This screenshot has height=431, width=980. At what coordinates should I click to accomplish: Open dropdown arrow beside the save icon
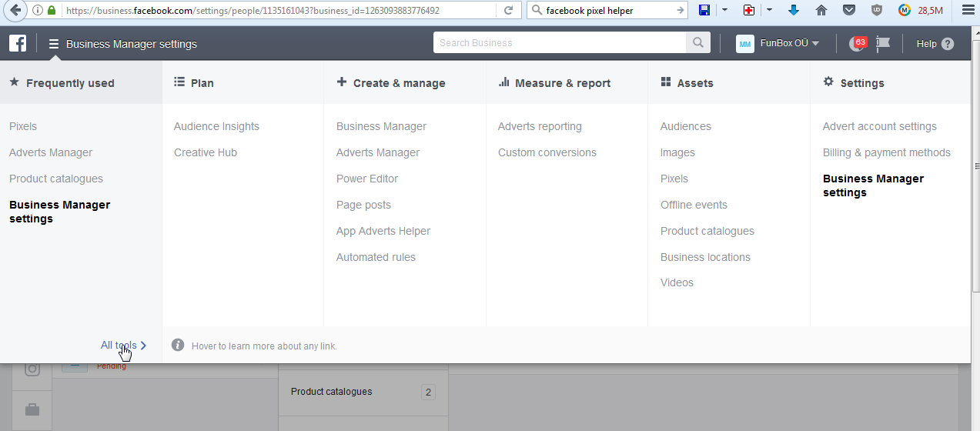724,11
